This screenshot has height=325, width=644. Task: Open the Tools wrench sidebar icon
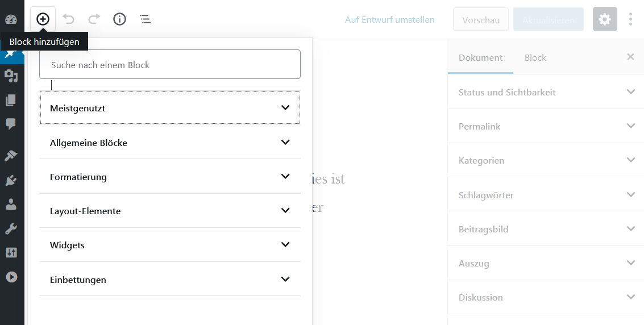pyautogui.click(x=11, y=228)
